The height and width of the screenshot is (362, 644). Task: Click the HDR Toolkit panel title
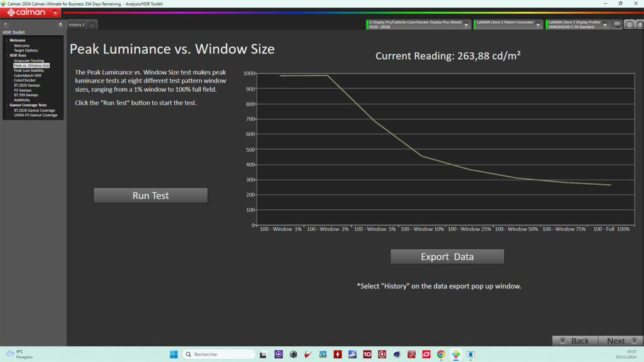(14, 33)
